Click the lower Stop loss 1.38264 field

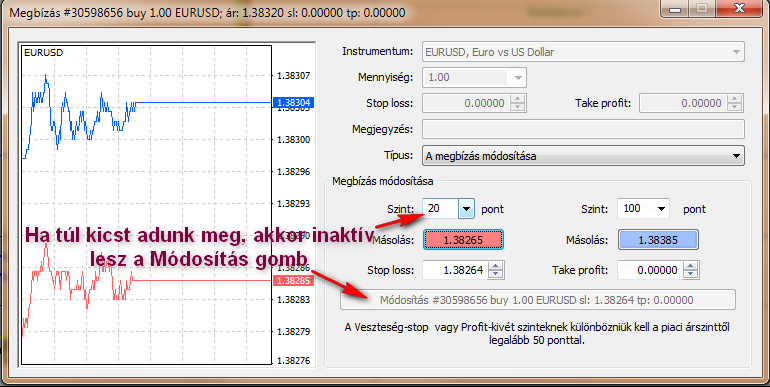(455, 270)
